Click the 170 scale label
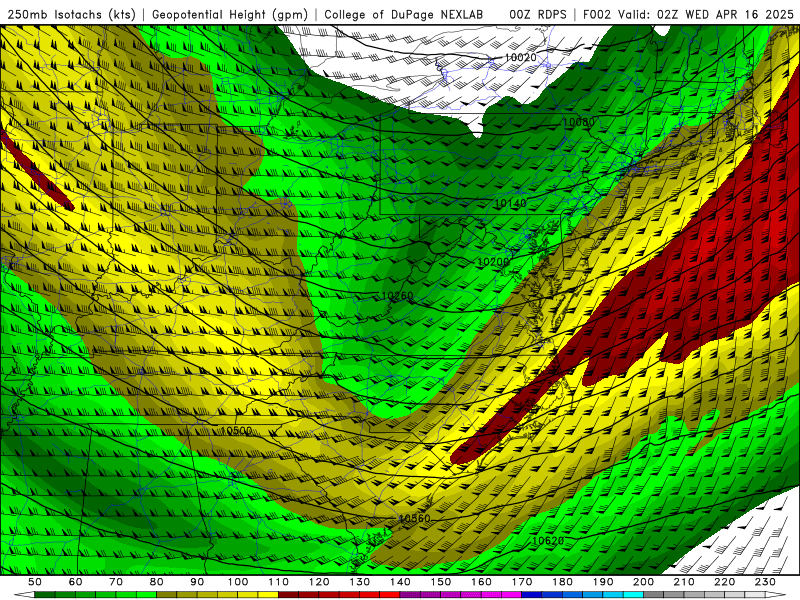The width and height of the screenshot is (800, 600). 522,582
